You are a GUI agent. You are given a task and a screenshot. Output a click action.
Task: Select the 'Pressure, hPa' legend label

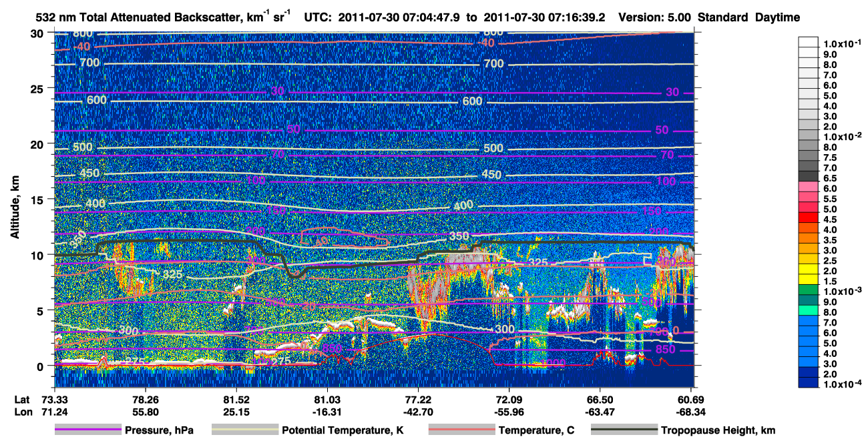[x=159, y=431]
